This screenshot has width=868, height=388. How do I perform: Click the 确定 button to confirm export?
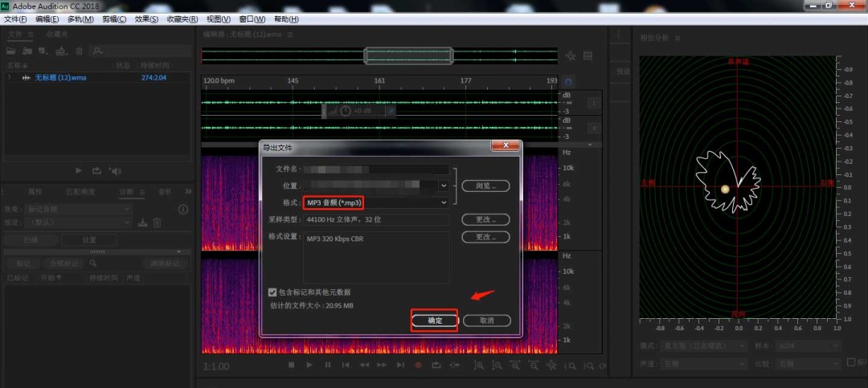[x=434, y=320]
